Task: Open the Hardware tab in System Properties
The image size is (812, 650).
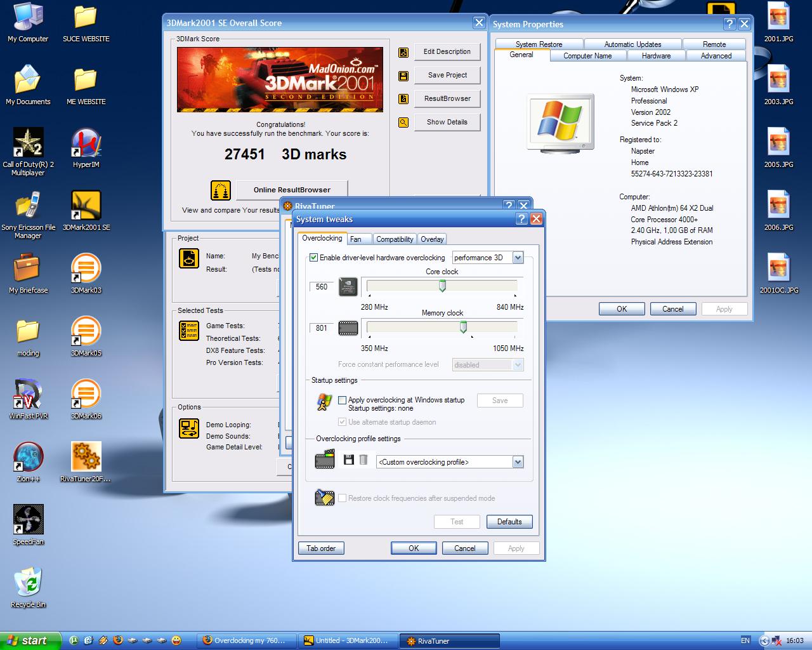Action: coord(656,56)
